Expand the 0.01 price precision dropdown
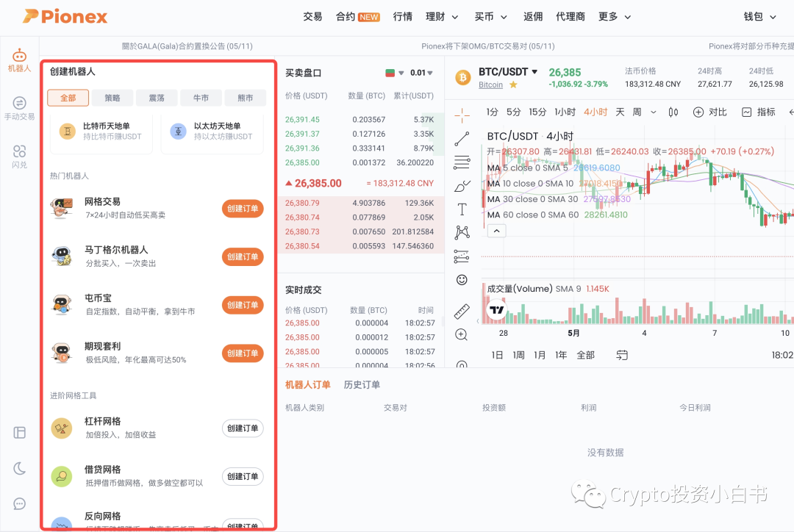The height and width of the screenshot is (532, 794). click(422, 73)
